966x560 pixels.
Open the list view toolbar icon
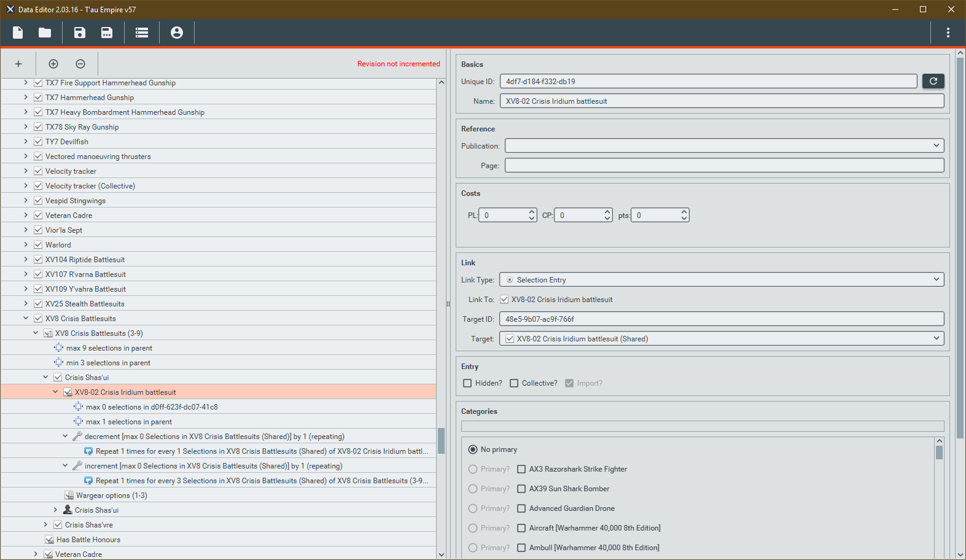[142, 33]
